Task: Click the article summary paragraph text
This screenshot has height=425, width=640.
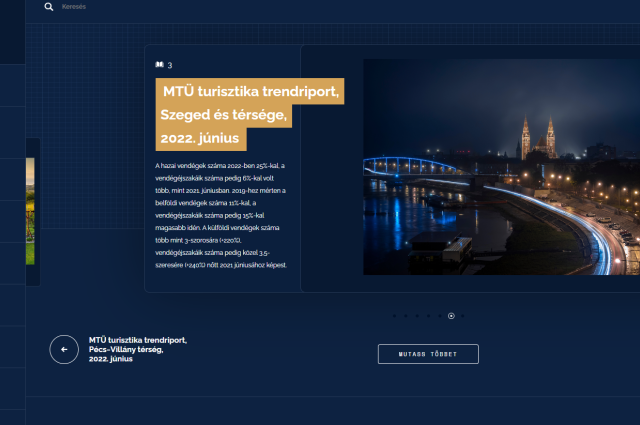Action: [x=222, y=214]
